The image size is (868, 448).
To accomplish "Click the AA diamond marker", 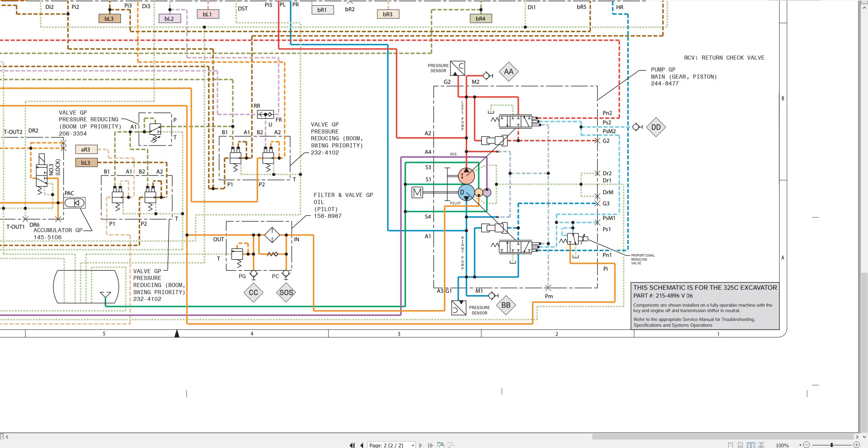I will click(509, 72).
